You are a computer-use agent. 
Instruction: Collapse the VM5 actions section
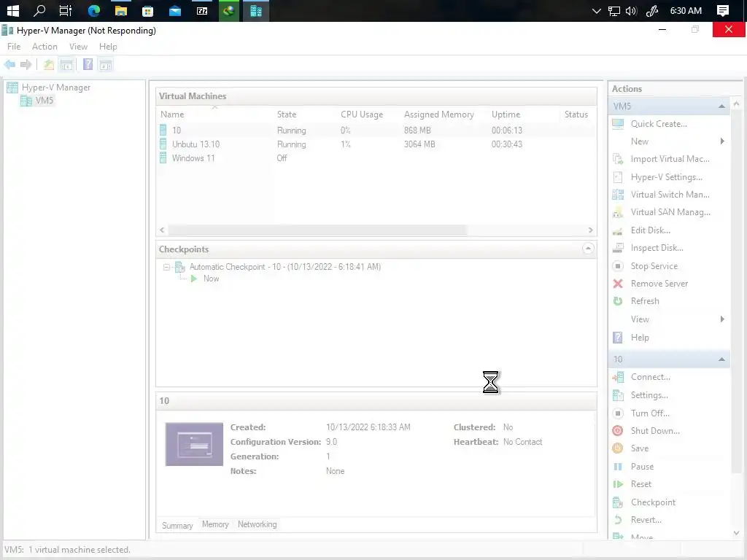pos(721,106)
